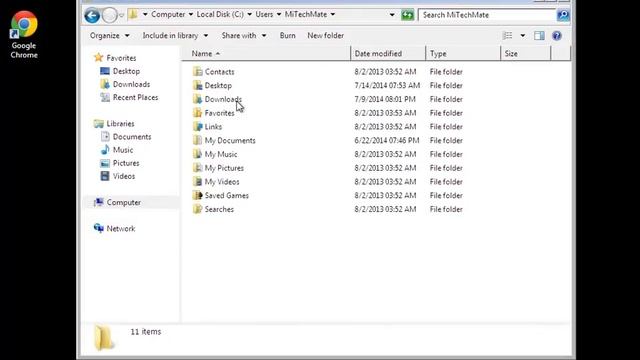Open the address bar history dropdown
The image size is (640, 360).
(392, 15)
